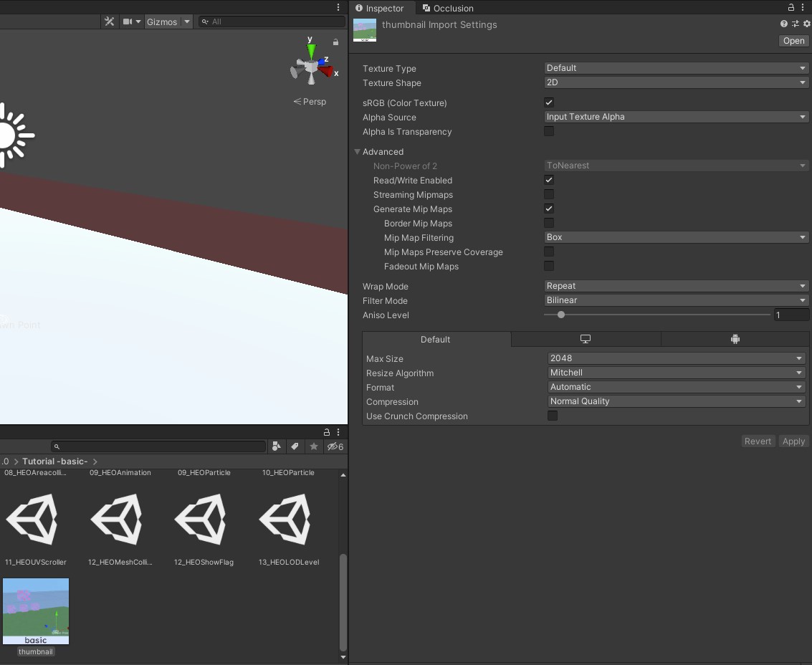Select the Search by Type icon

276,446
